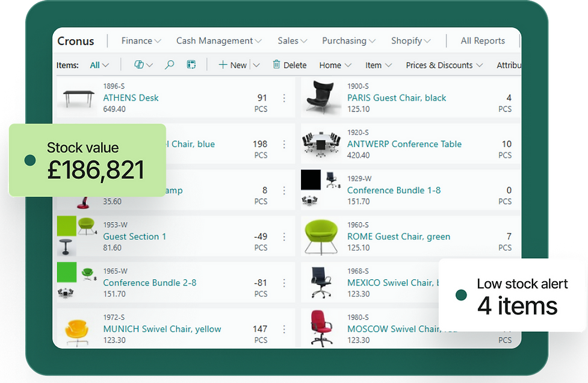This screenshot has width=588, height=383.
Task: Open All Reports
Action: tap(483, 40)
